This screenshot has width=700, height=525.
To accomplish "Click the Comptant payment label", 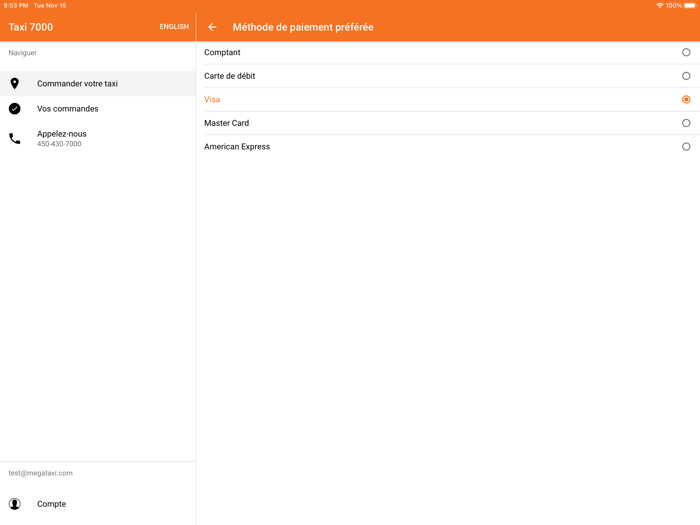I will (x=222, y=52).
